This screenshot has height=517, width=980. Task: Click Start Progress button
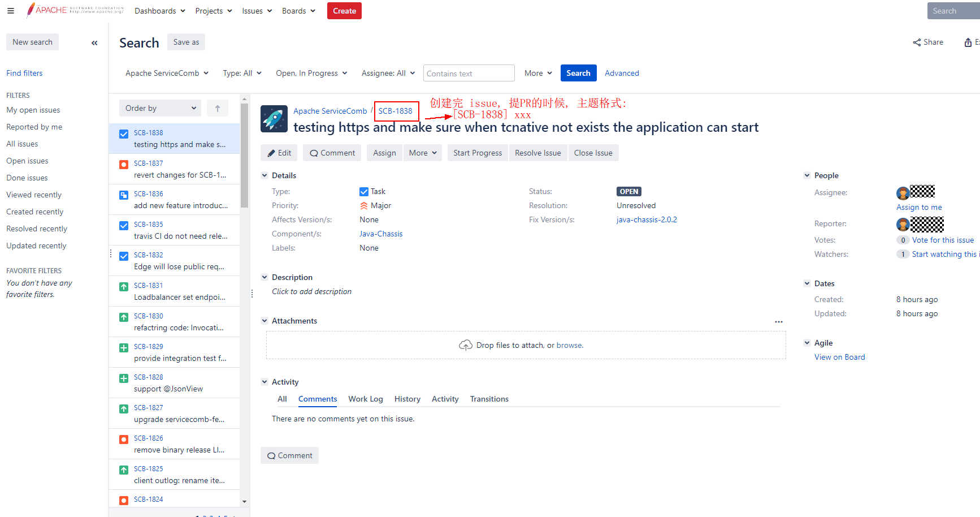coord(478,153)
